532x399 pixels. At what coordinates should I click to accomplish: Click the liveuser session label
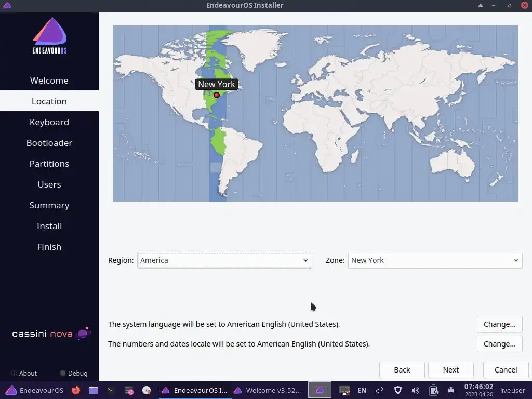(x=512, y=390)
